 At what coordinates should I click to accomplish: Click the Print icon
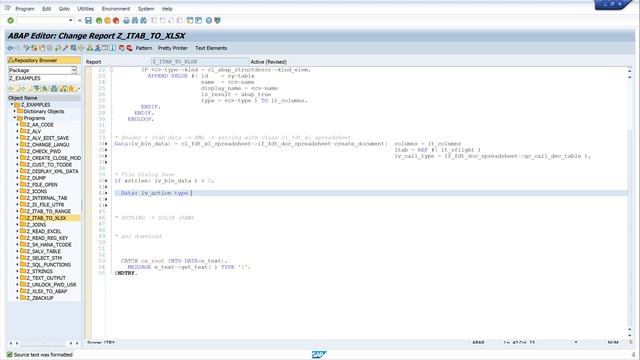tap(126, 20)
